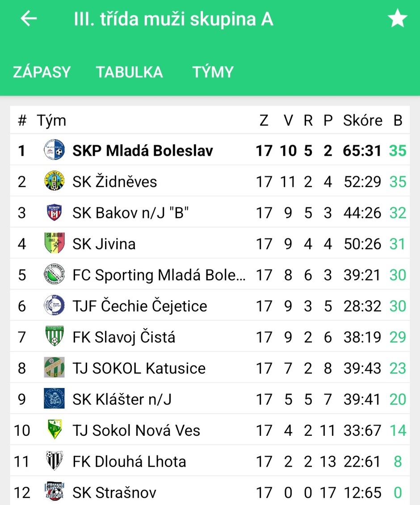This screenshot has height=505, width=420.
Task: Open the TJ Sokol Nová Ves team row
Action: point(210,430)
